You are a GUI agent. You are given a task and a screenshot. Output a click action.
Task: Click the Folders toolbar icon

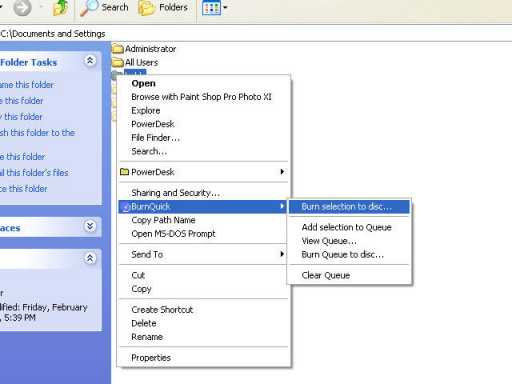146,8
